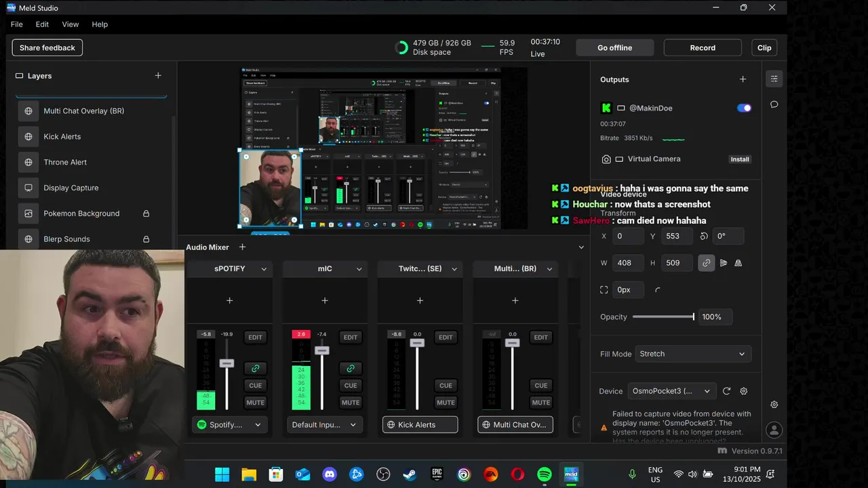Viewport: 868px width, 488px height.
Task: Mute the mIC track
Action: click(350, 403)
